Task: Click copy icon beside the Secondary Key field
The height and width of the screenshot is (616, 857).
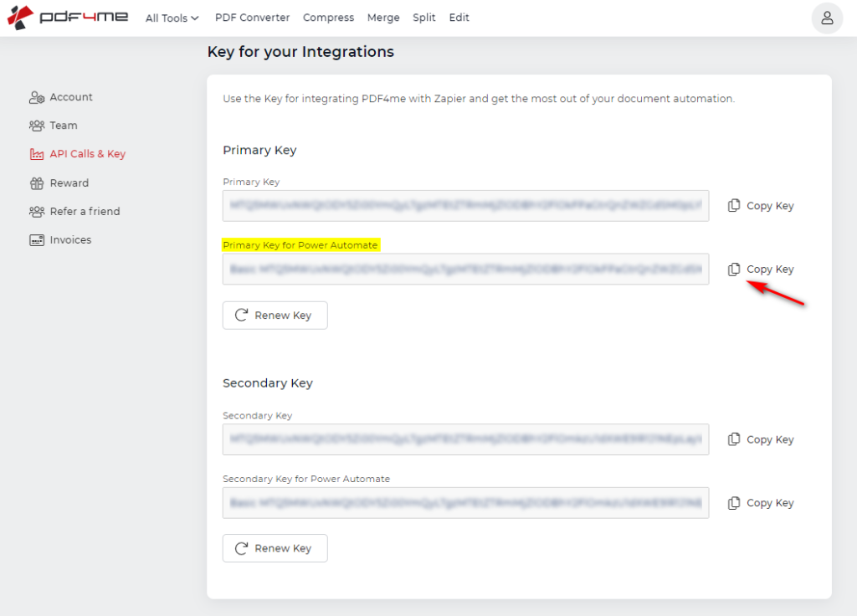Action: (734, 439)
